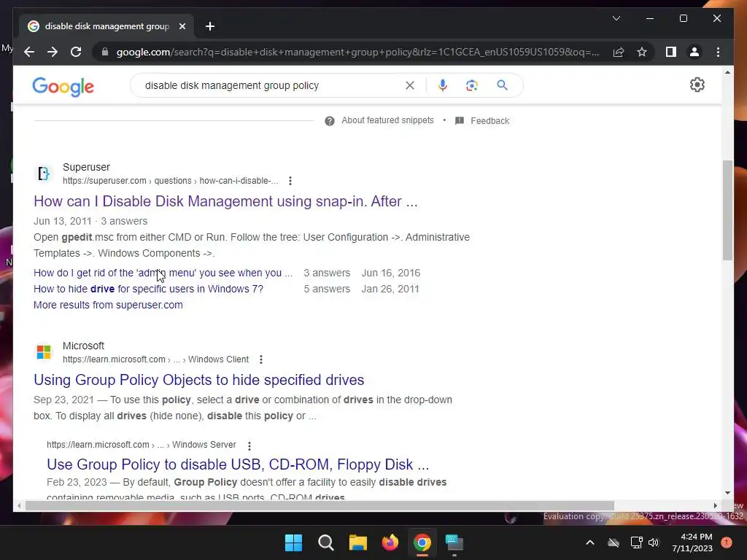Share this page from address bar
Image resolution: width=747 pixels, height=560 pixels.
pos(619,52)
